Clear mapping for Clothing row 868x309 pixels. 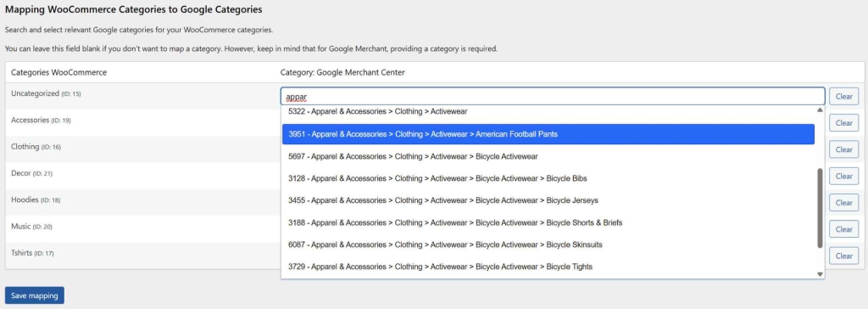[843, 149]
